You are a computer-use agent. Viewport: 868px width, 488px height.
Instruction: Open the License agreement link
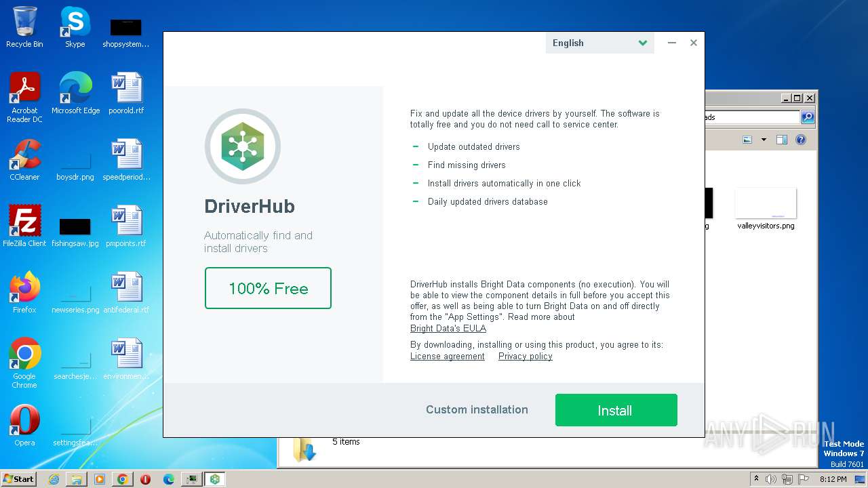[x=448, y=357]
